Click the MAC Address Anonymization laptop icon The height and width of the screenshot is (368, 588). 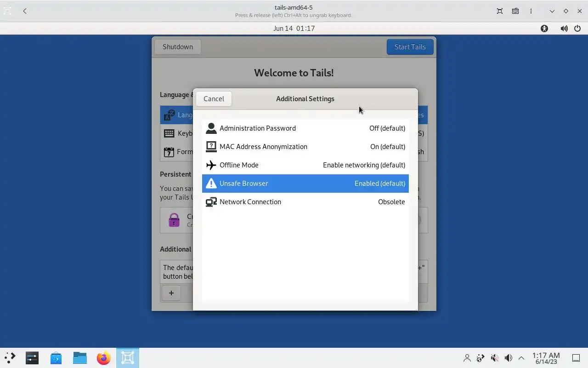pos(211,147)
